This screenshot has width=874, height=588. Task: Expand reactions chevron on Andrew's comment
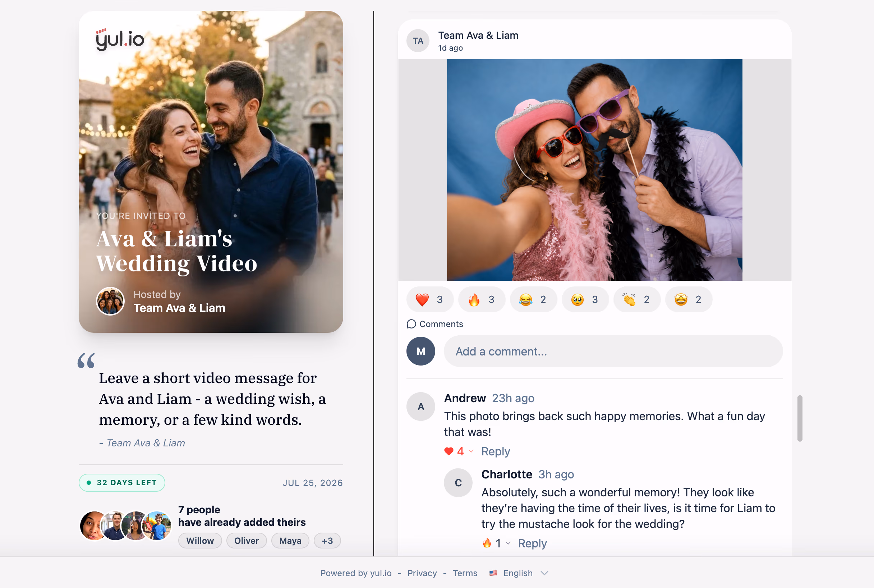(x=471, y=451)
